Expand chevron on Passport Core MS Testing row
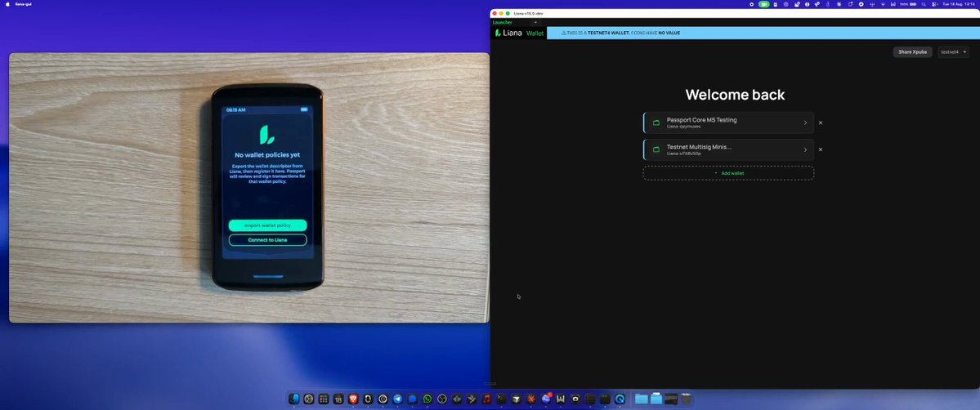The image size is (980, 410). pos(805,123)
